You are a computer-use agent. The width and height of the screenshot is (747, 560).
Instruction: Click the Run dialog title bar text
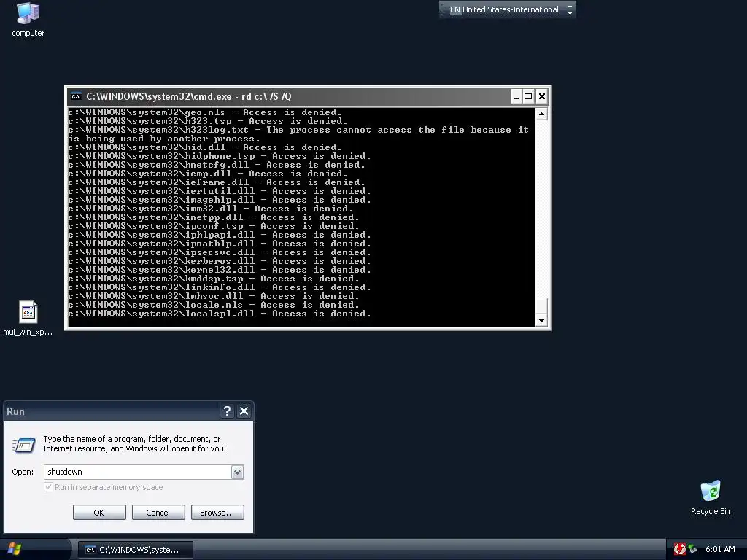point(15,411)
